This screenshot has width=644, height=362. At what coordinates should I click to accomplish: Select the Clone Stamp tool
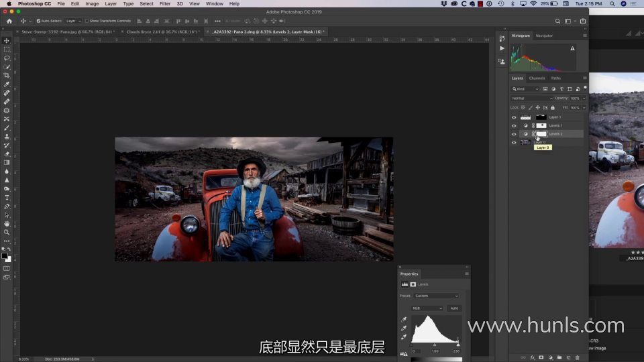coord(7,136)
